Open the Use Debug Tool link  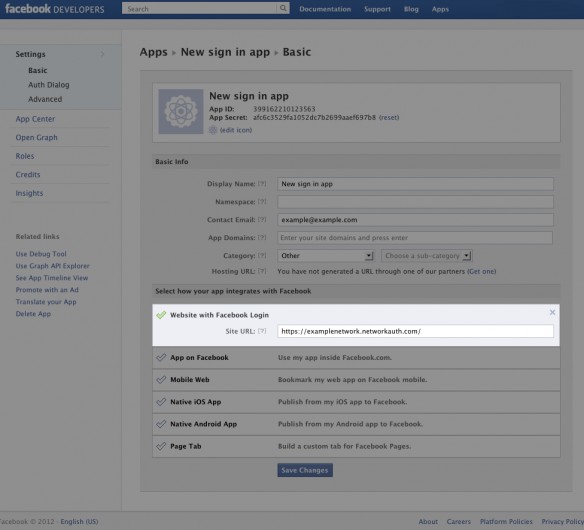(41, 254)
